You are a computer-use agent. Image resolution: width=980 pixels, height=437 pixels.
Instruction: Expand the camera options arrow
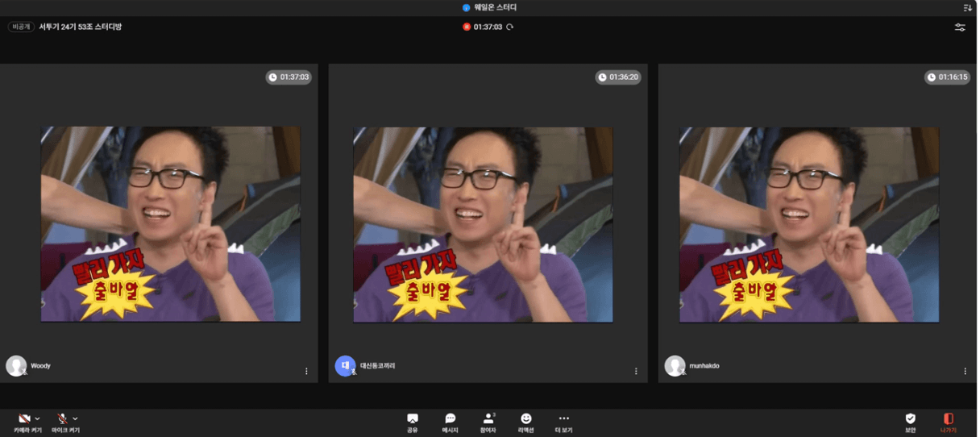click(38, 419)
